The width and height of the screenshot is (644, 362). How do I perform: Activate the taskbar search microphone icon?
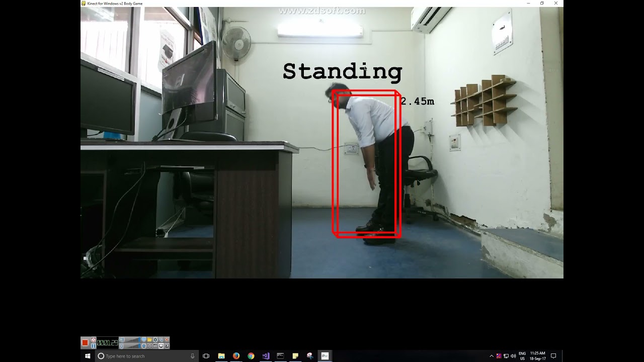[x=193, y=356]
